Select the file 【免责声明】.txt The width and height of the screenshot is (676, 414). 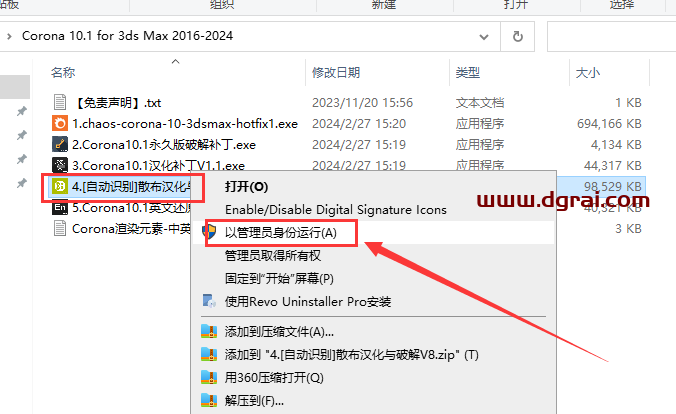(118, 103)
